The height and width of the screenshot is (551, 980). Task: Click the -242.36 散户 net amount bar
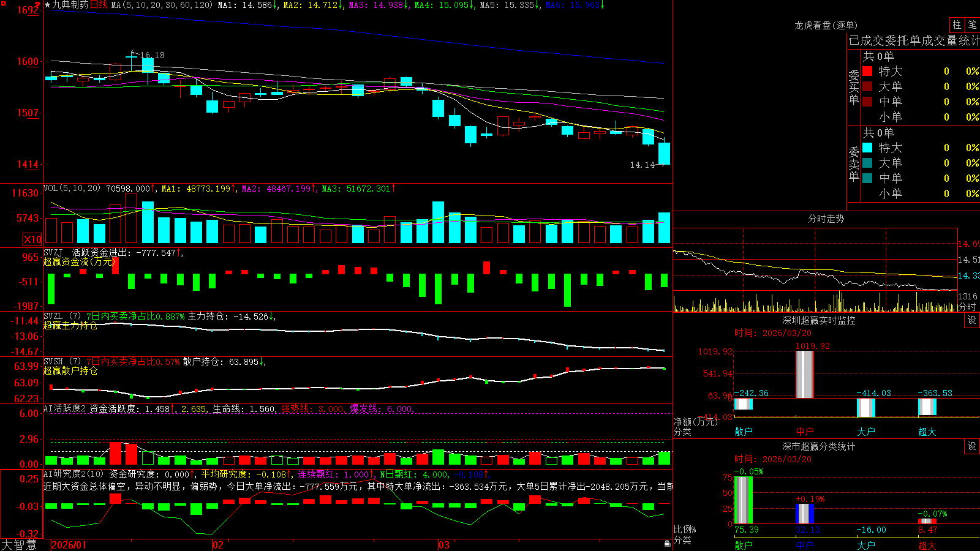point(744,404)
